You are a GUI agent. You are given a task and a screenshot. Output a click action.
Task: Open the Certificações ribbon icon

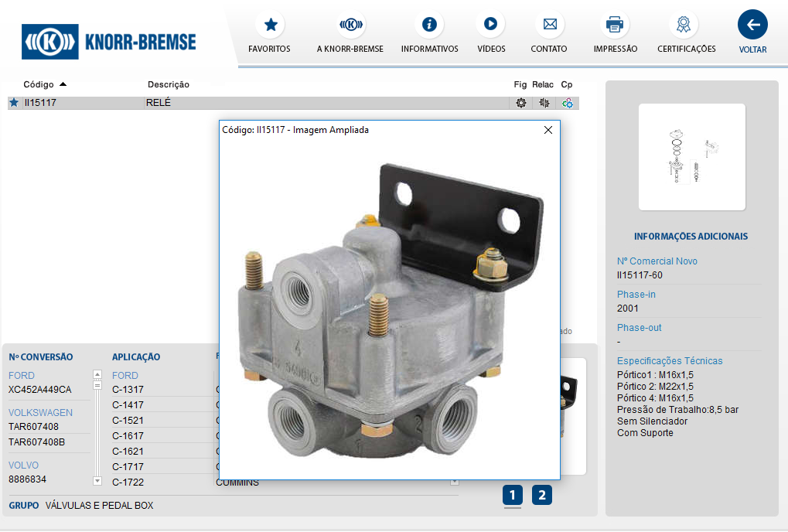(683, 25)
